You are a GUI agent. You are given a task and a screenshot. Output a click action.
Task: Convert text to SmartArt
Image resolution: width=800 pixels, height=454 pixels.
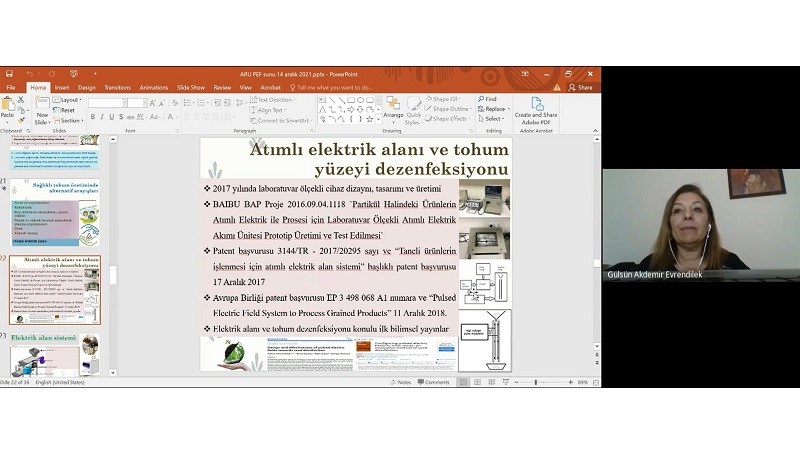(281, 120)
